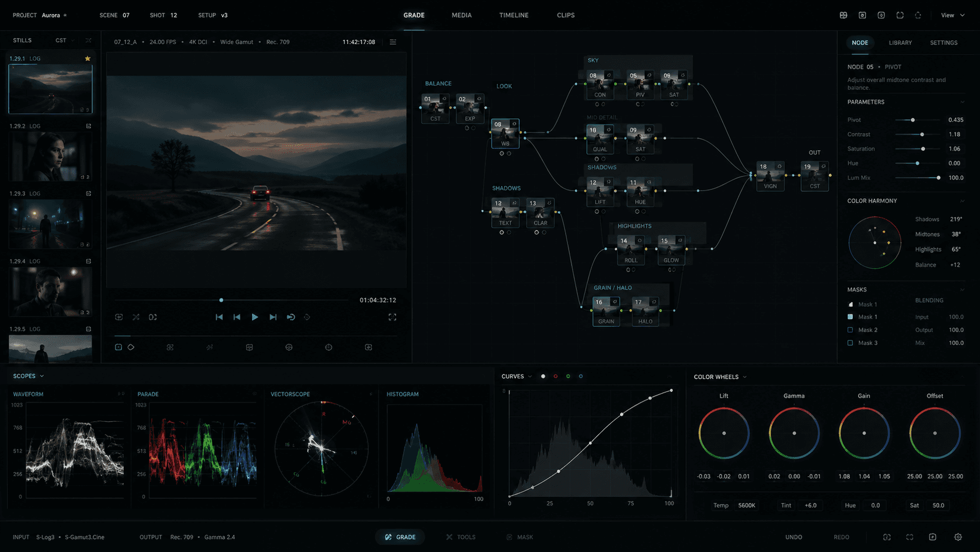
Task: Open the Color Wheels dropdown
Action: click(x=720, y=377)
